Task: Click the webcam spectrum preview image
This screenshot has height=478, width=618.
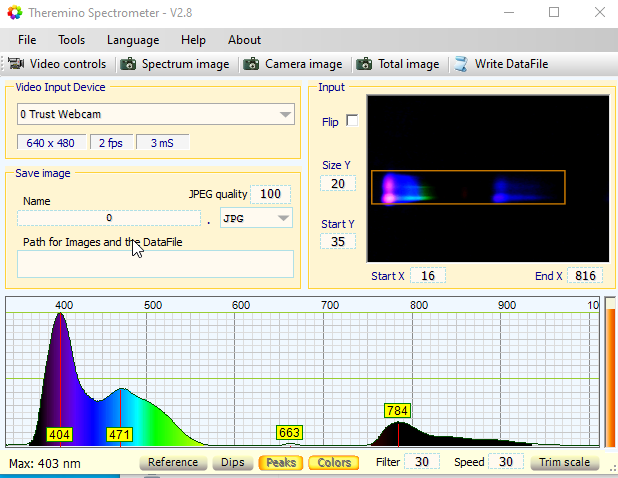Action: [x=488, y=179]
